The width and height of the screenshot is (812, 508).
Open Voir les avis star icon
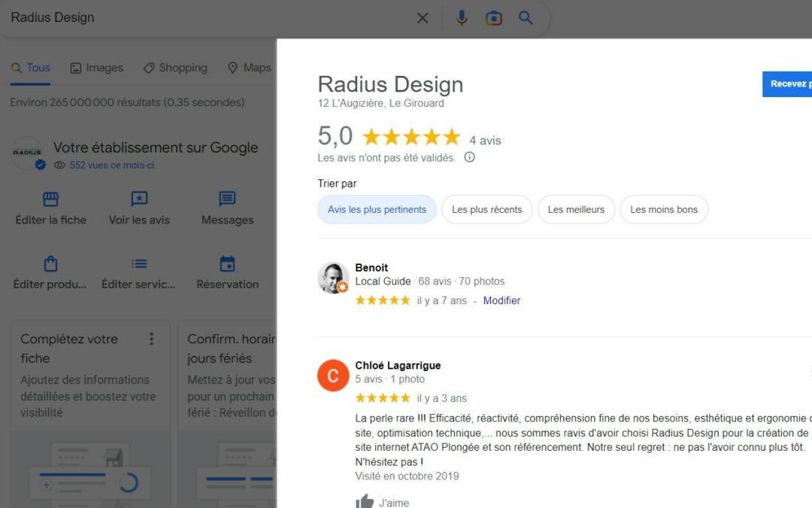(139, 199)
